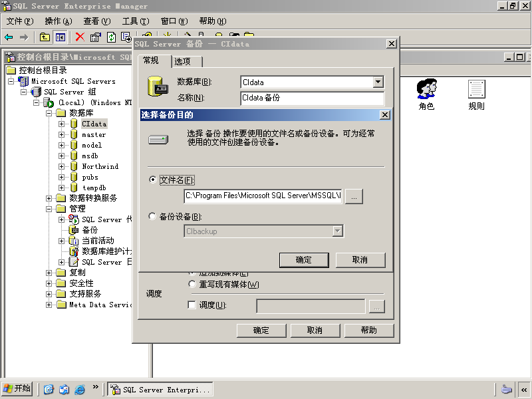Screen dimensions: 532x399
Task: Click Internet Explorer quick launch icon
Action: point(79,389)
